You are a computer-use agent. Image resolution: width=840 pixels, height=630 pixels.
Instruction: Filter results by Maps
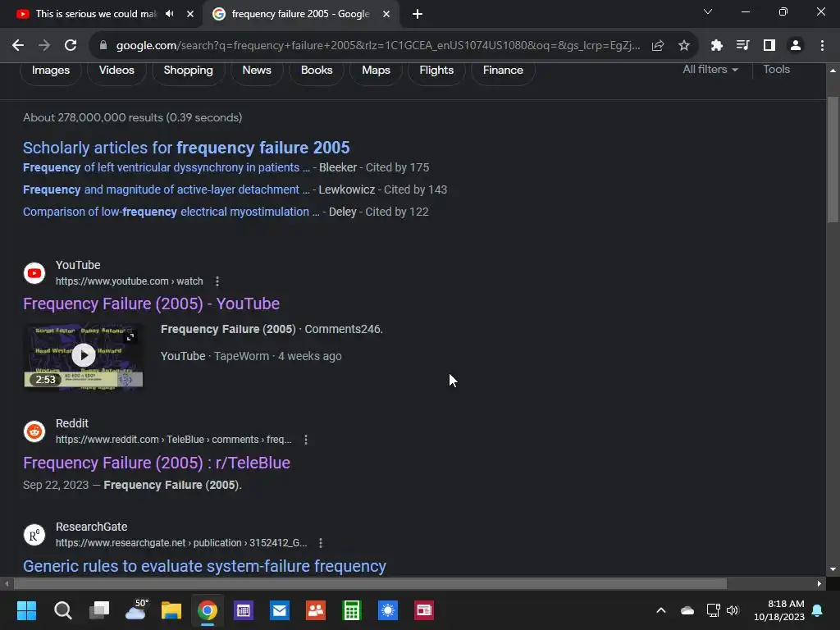coord(376,71)
